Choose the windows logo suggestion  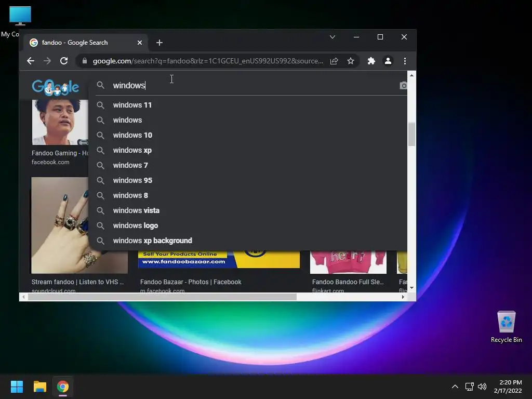(248, 225)
